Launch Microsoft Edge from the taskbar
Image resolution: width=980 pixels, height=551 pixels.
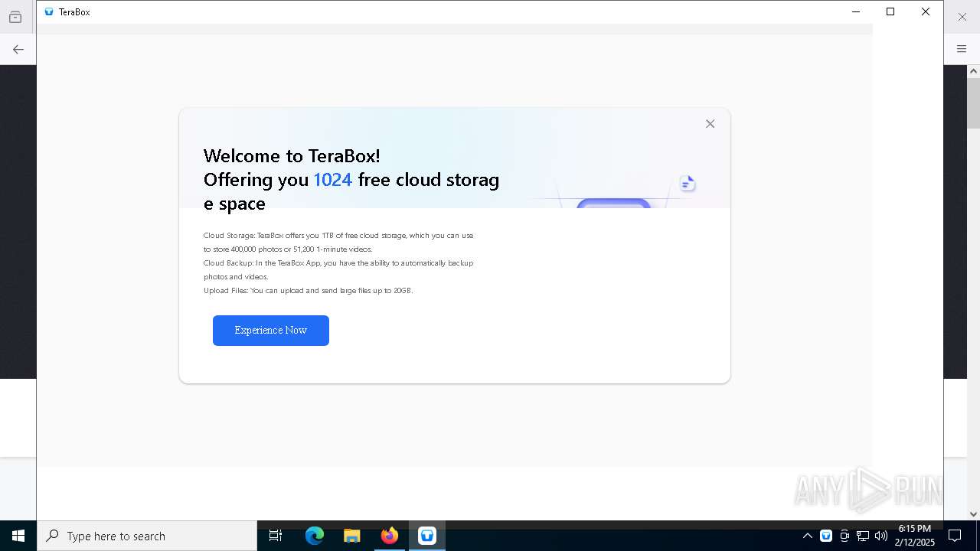(315, 536)
